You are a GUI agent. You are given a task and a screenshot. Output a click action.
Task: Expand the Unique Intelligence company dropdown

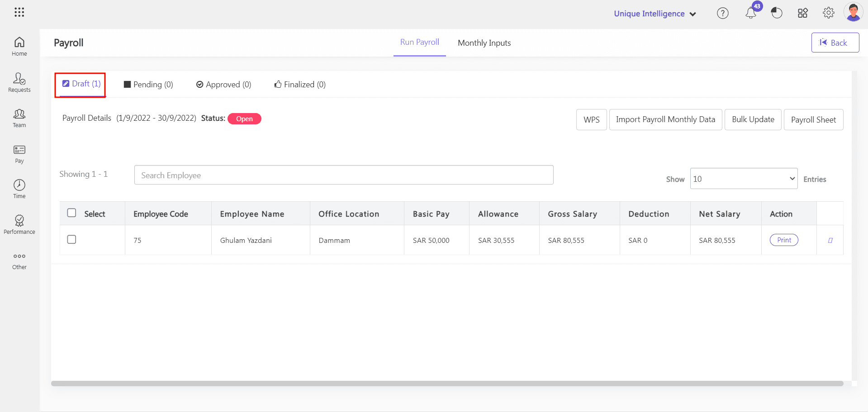655,14
